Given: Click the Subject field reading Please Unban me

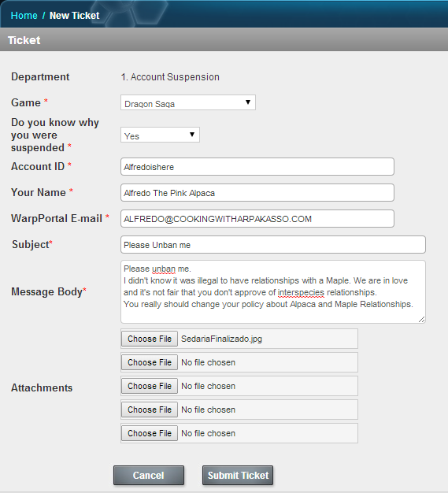Looking at the screenshot, I should 273,245.
